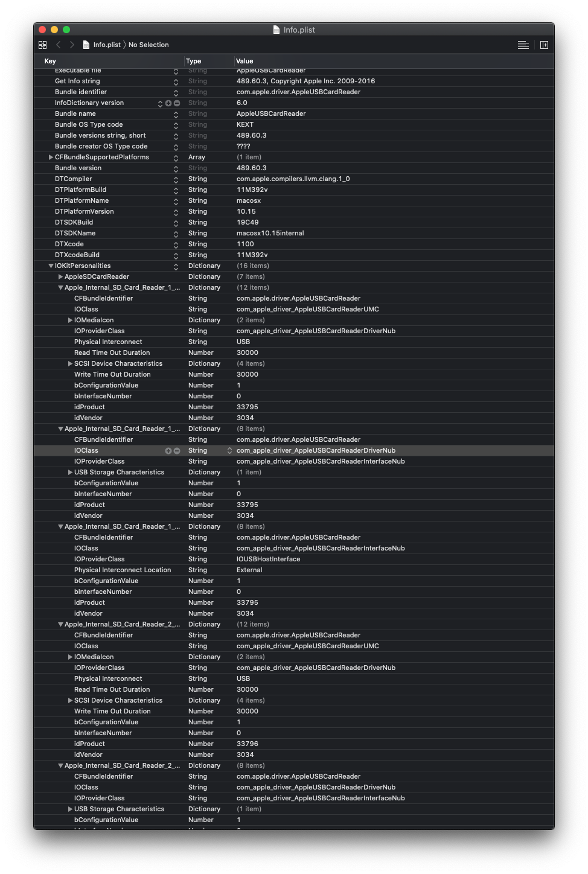Open key stepper for Bundle name
588x874 pixels.
[x=176, y=114]
